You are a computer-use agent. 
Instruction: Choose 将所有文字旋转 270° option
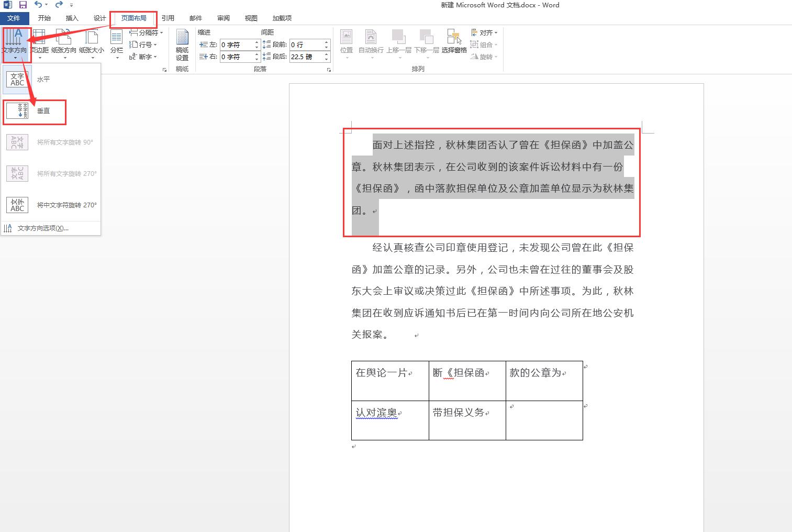coord(51,173)
